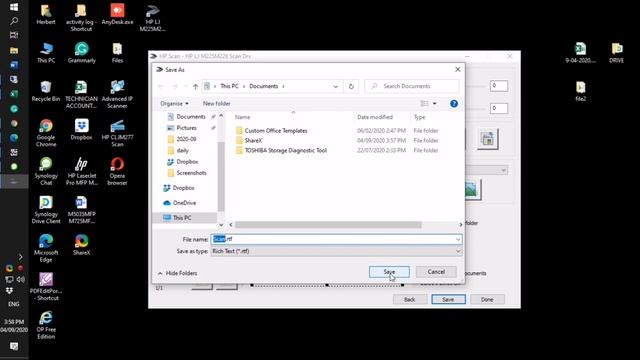The image size is (640, 360).
Task: Select OneDrive in the navigation pane
Action: pyautogui.click(x=184, y=203)
